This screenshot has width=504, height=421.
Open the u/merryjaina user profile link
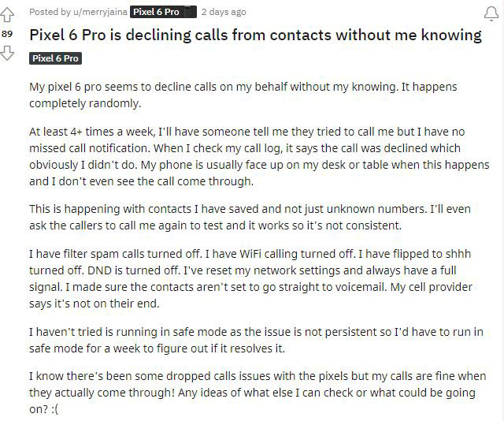pos(100,12)
